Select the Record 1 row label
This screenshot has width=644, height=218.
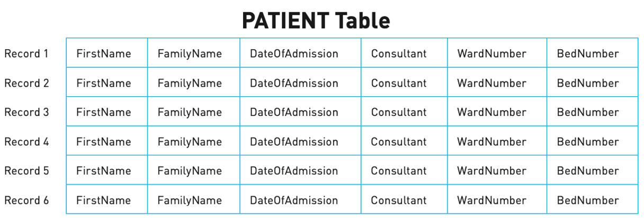26,53
